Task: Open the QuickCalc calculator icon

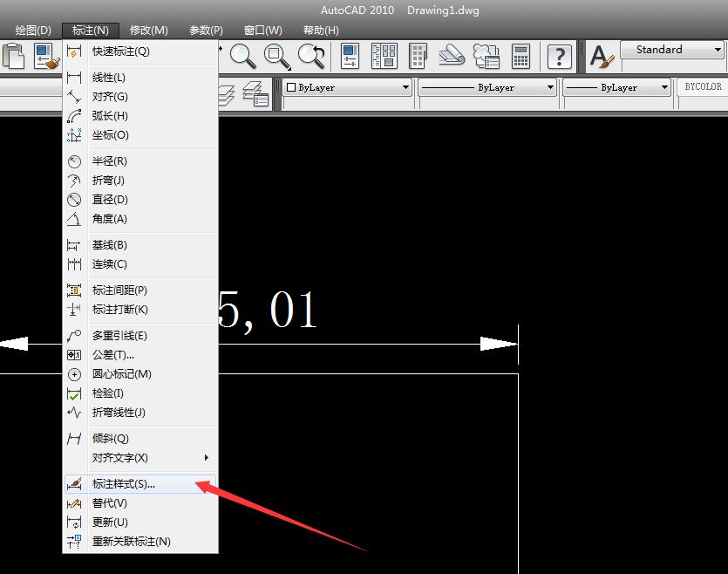Action: [x=520, y=55]
